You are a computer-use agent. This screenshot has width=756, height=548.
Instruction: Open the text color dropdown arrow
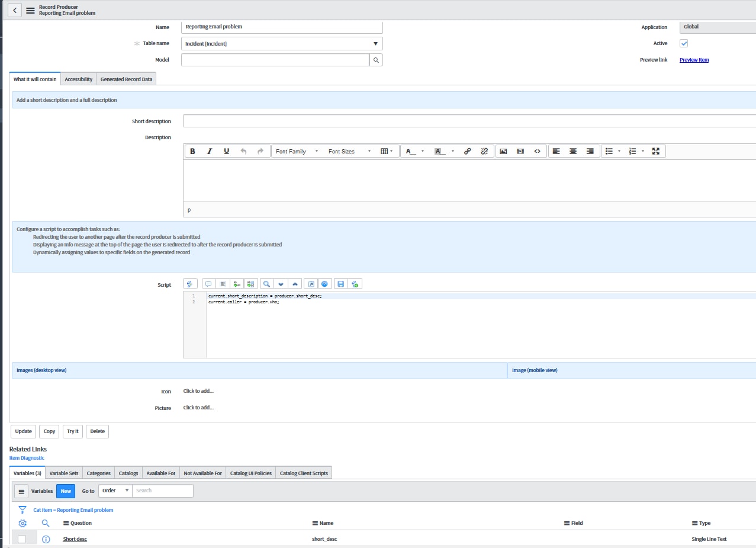click(x=423, y=152)
